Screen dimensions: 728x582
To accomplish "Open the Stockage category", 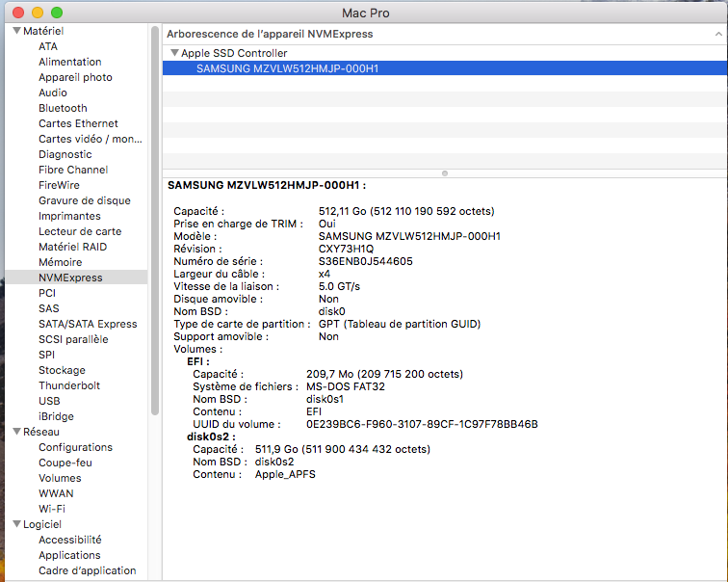I will coord(62,370).
